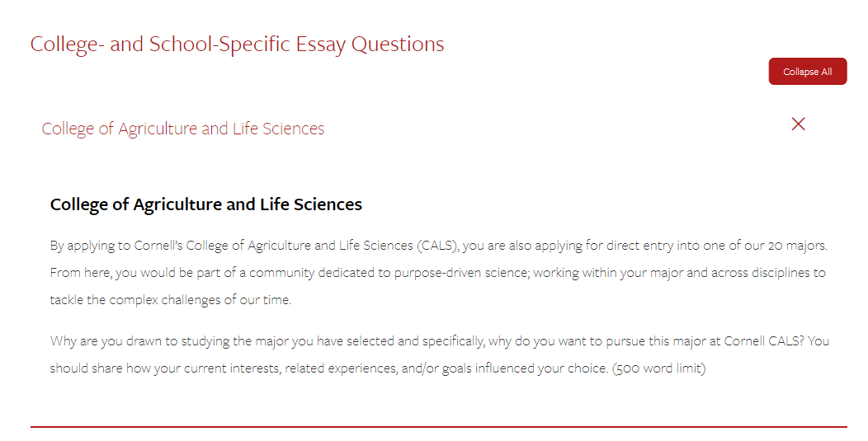868x441 pixels.
Task: Click the College- and School-Specific Essay Questions title
Action: click(237, 45)
